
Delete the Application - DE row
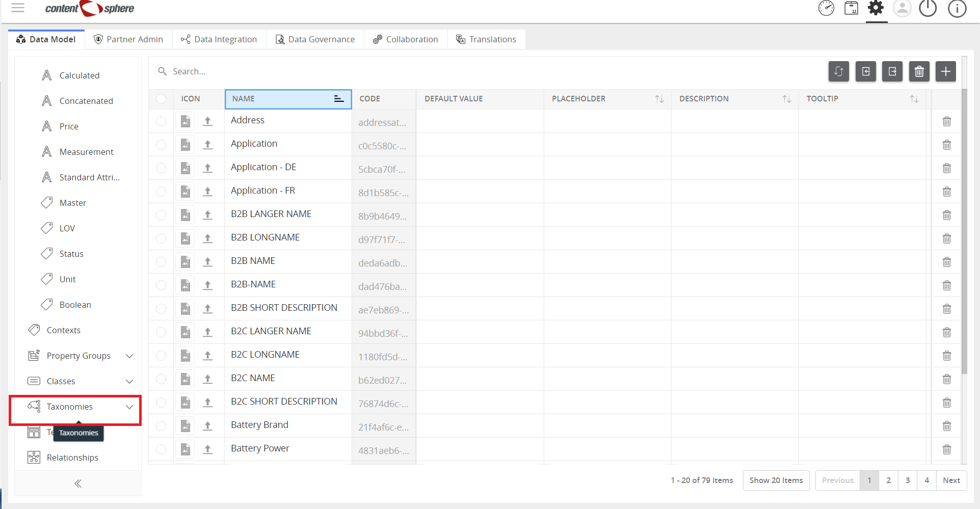(x=947, y=168)
